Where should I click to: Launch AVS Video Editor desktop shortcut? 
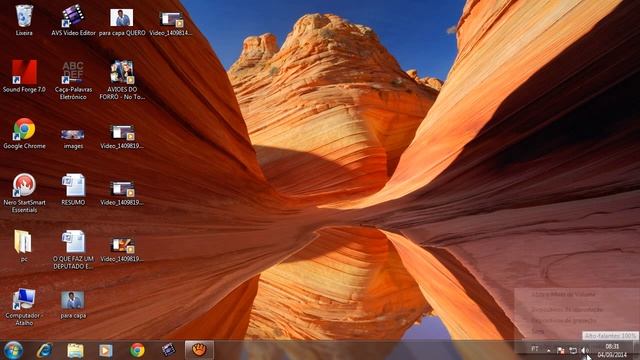[x=73, y=20]
